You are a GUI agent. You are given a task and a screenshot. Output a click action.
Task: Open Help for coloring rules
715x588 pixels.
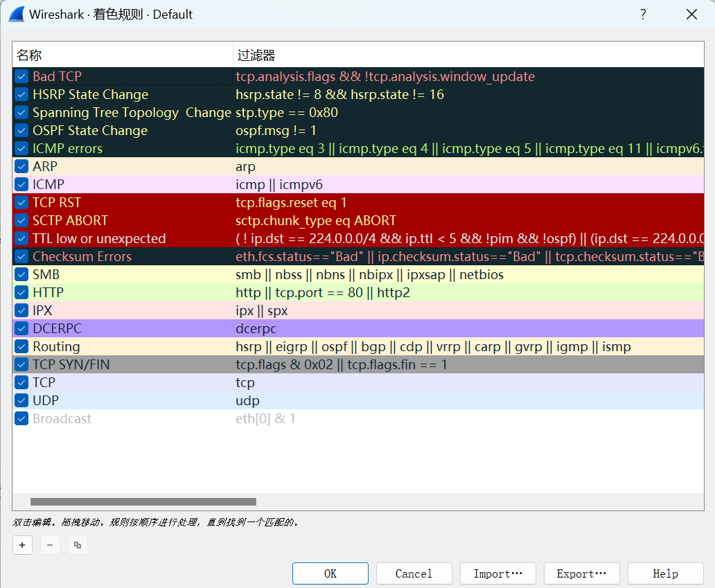tap(666, 573)
